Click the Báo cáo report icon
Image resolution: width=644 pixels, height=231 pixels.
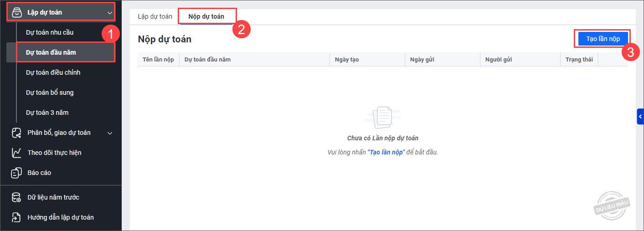click(16, 173)
